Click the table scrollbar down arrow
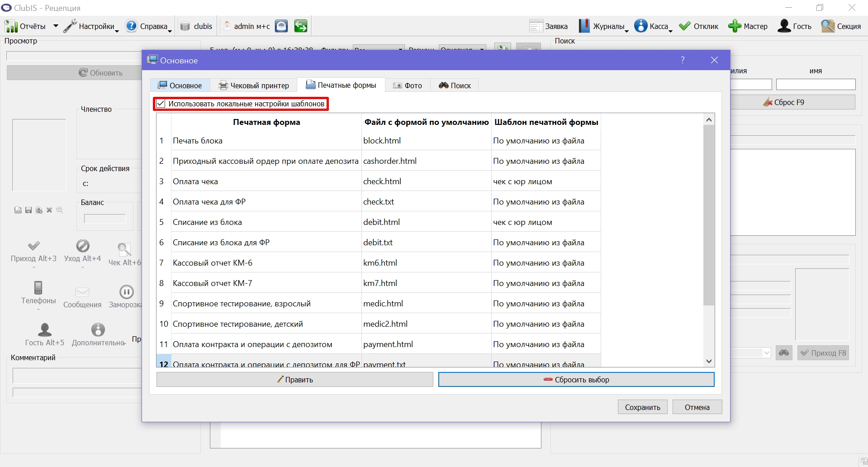The image size is (868, 467). pyautogui.click(x=709, y=361)
